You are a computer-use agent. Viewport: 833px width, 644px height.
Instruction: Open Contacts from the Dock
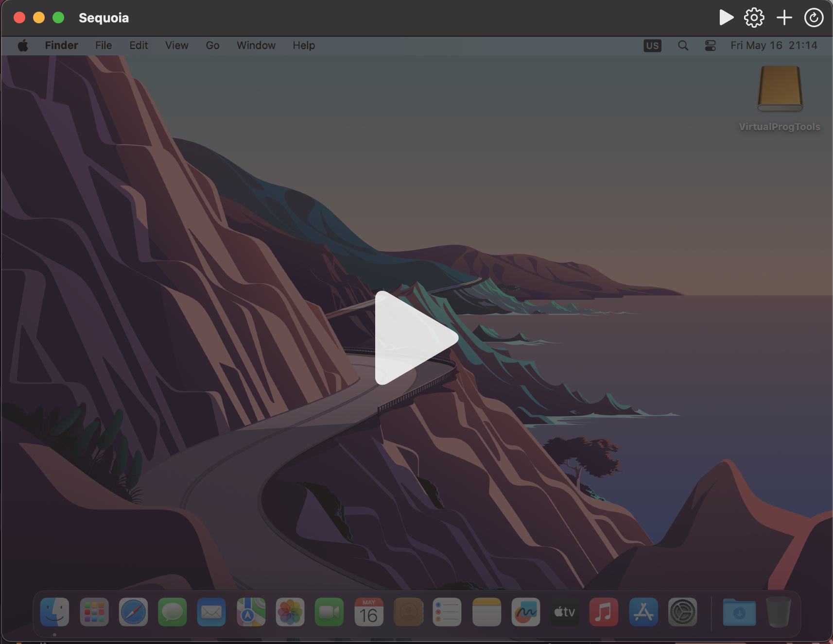pyautogui.click(x=408, y=612)
